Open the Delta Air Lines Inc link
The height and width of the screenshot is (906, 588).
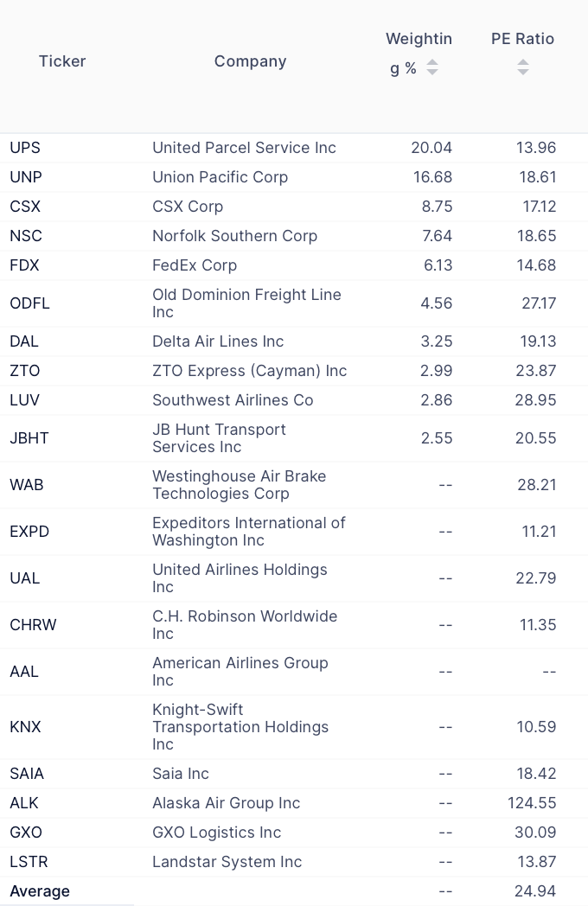218,341
